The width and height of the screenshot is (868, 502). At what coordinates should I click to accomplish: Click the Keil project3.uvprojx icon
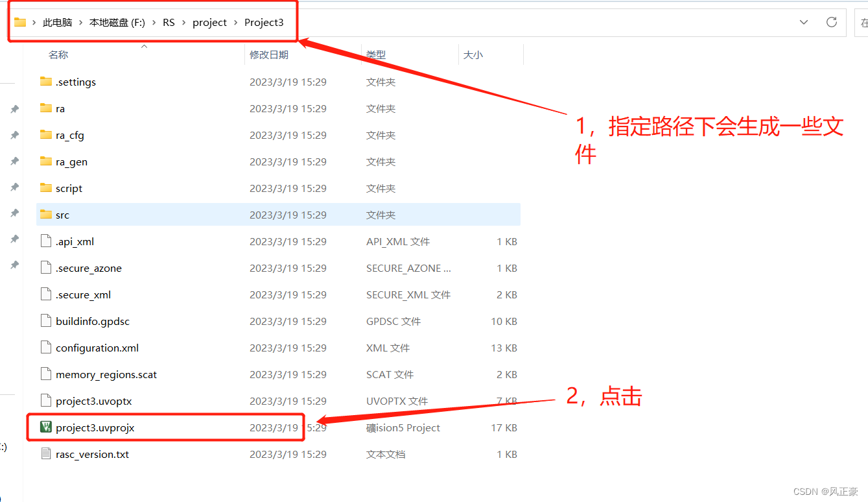click(x=45, y=427)
